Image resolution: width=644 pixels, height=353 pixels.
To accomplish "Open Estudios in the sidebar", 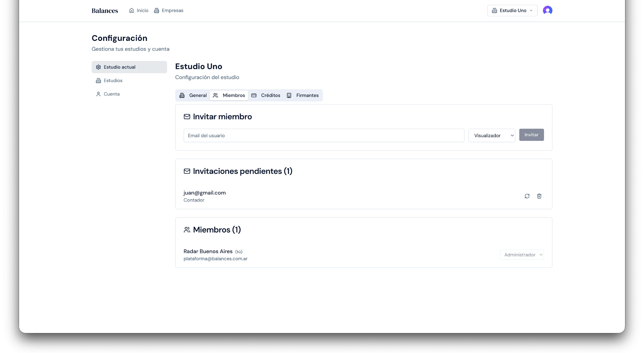I will 113,80.
